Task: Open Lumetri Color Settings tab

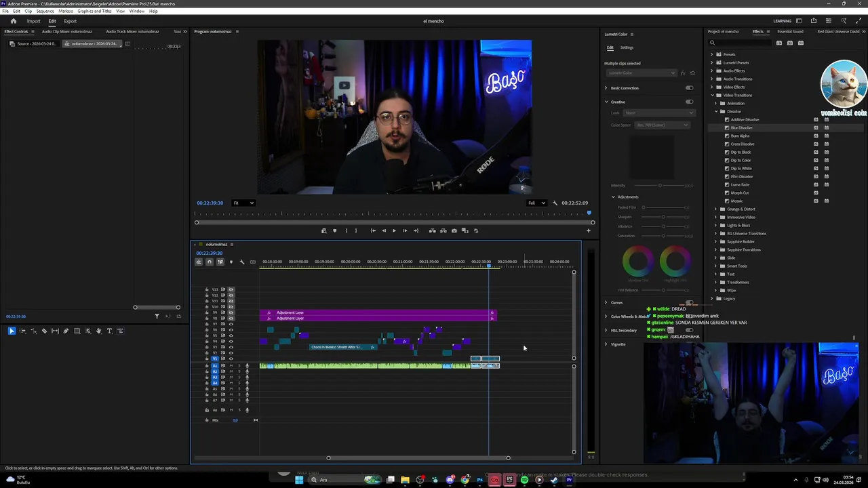Action: [x=627, y=47]
